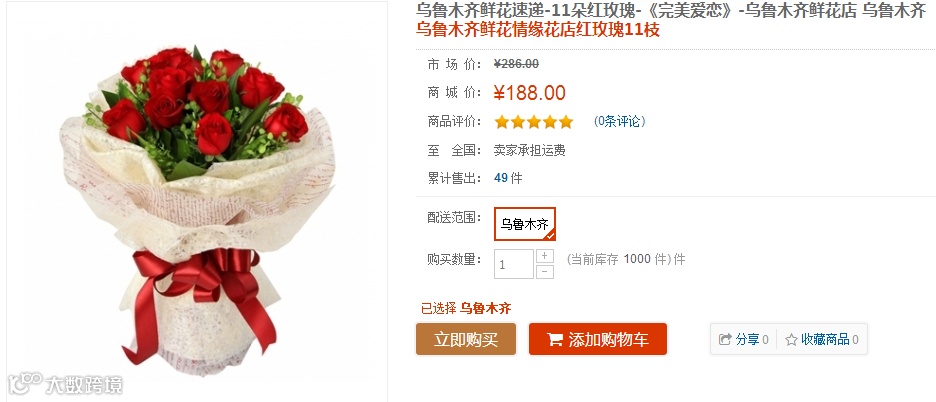
Task: Click the shopping cart icon
Action: pos(555,340)
